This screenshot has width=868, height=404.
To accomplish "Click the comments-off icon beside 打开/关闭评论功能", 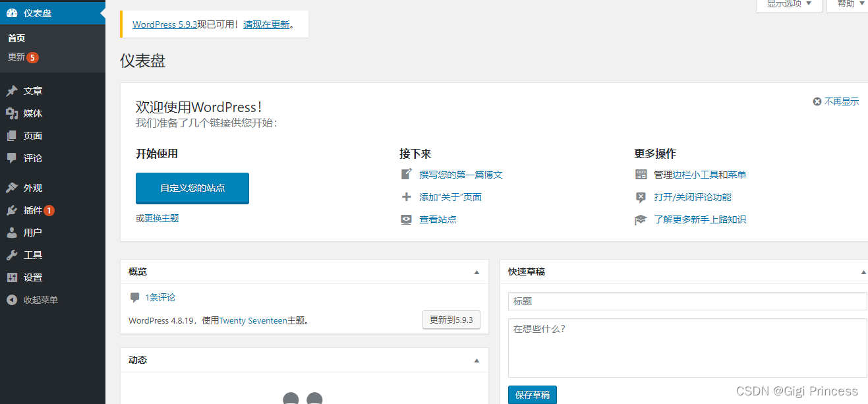I will click(x=641, y=197).
